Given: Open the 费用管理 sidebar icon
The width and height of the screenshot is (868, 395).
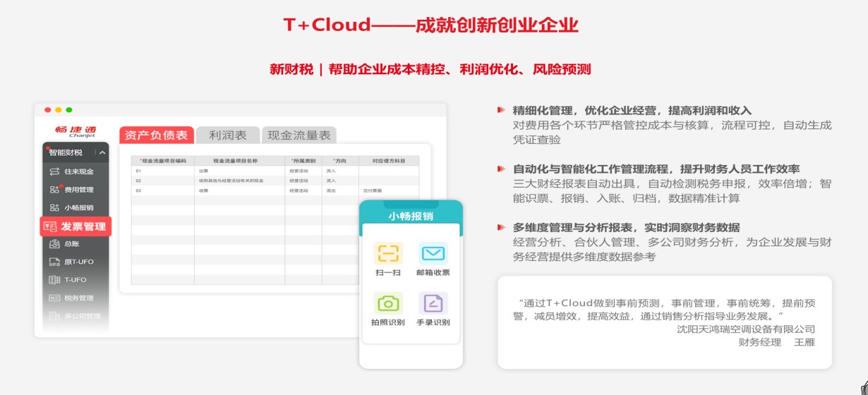Looking at the screenshot, I should click(x=54, y=190).
